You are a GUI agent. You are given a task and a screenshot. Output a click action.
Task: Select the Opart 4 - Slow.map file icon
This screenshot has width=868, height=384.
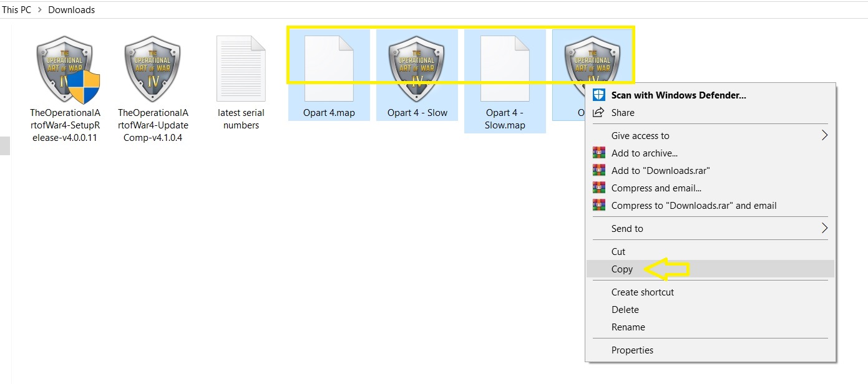[x=505, y=69]
